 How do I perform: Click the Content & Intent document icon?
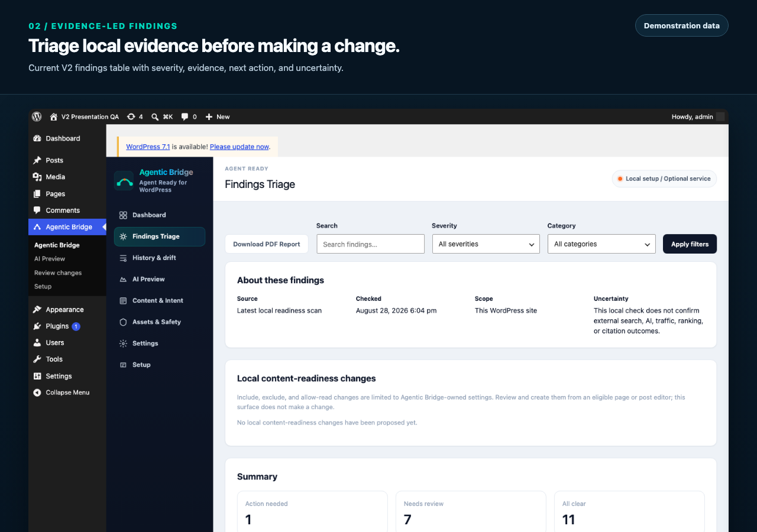click(x=123, y=300)
